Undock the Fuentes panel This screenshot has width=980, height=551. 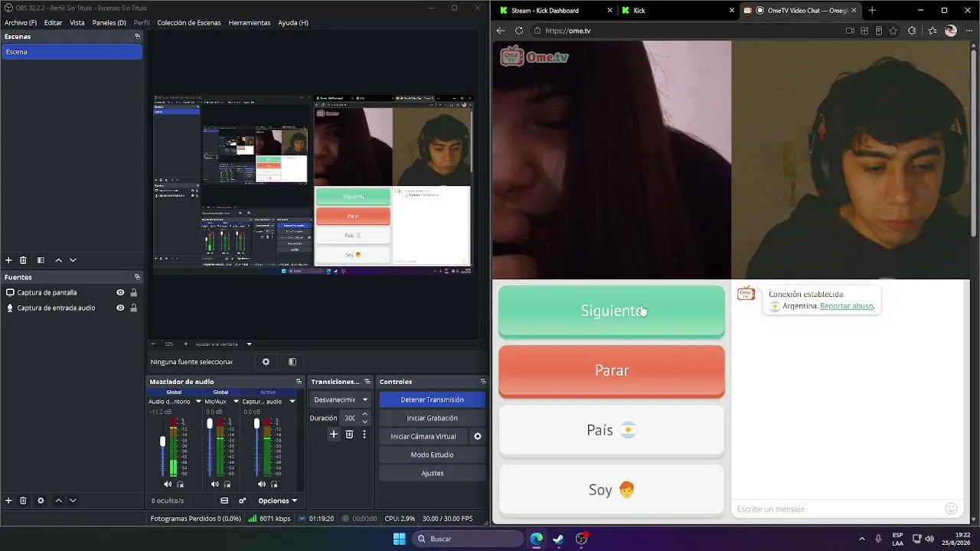pyautogui.click(x=138, y=277)
